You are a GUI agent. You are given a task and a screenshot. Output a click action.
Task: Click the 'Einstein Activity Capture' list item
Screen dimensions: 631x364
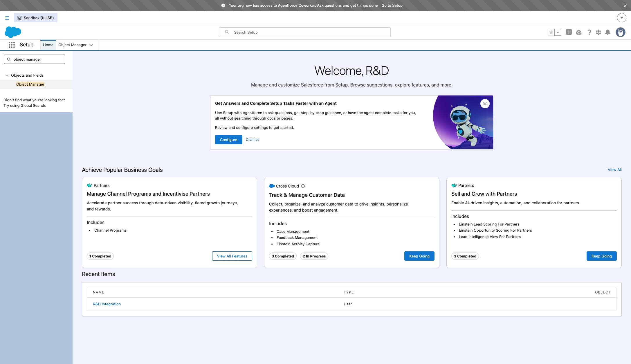click(298, 244)
